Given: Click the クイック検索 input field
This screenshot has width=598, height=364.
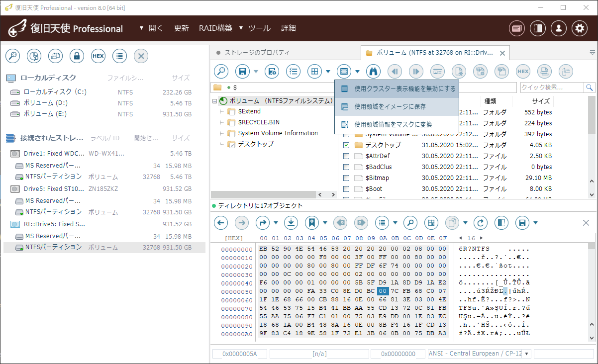Looking at the screenshot, I should [552, 88].
